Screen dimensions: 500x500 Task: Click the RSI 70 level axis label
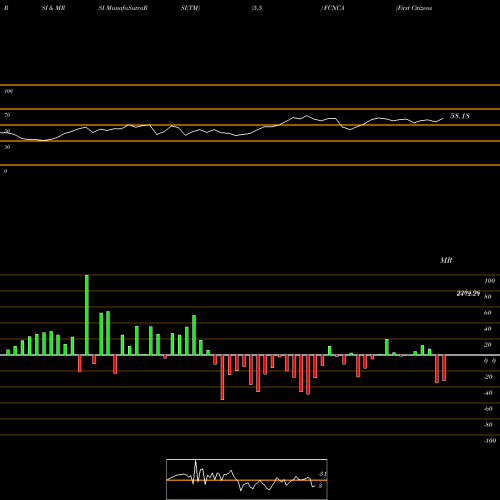[x=7, y=115]
